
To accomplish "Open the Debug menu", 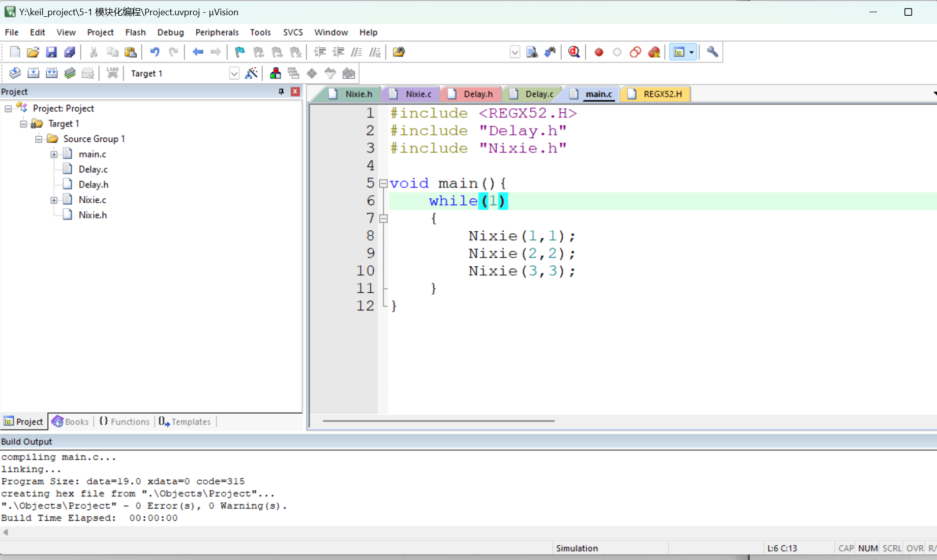I will click(170, 32).
